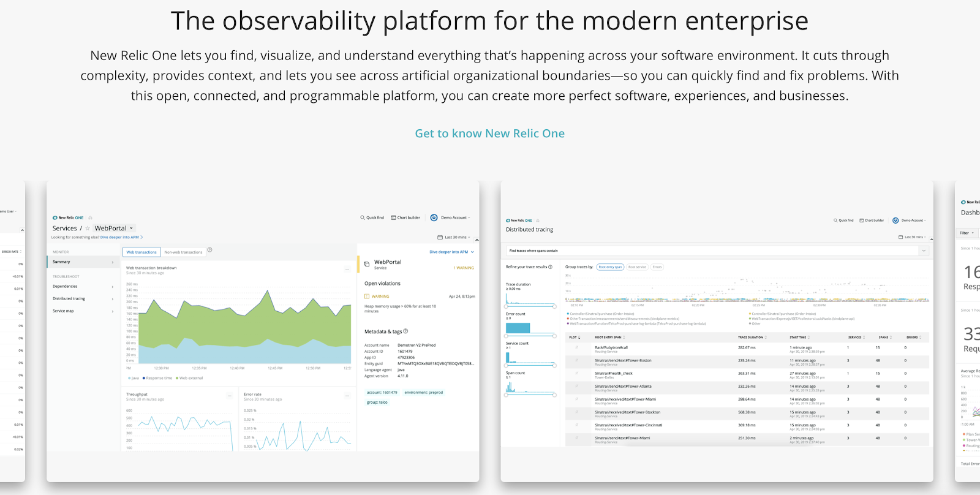
Task: Click Services breadcrumb link
Action: 64,229
